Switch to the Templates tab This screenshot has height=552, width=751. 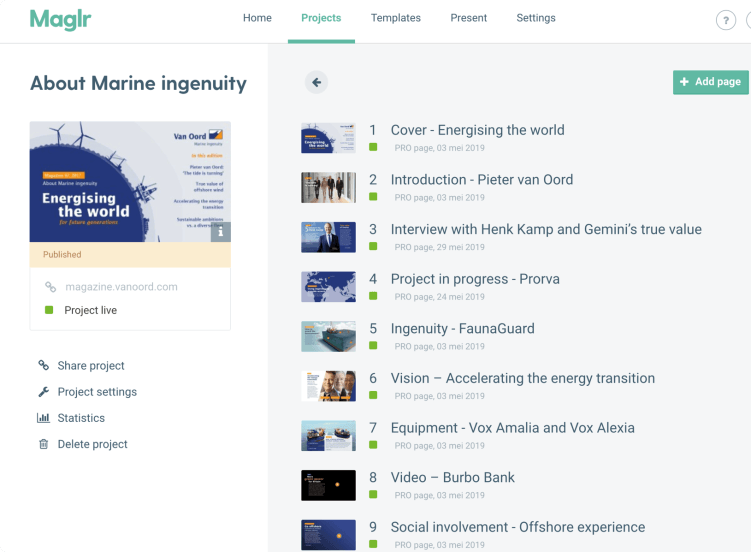[396, 18]
